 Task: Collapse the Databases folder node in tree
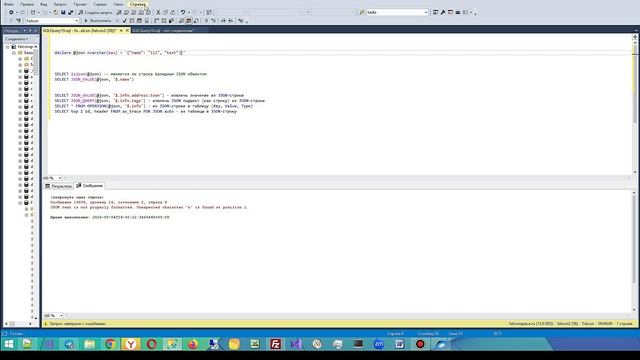(x=14, y=53)
